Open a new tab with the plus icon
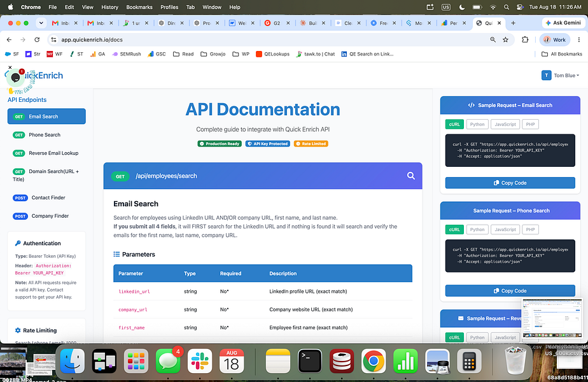This screenshot has width=588, height=382. coord(513,23)
